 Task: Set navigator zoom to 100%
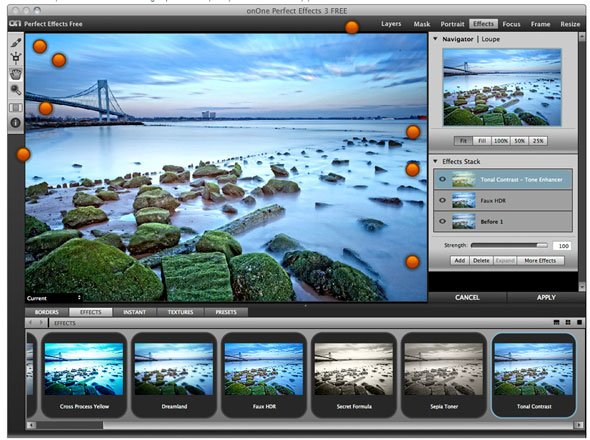tap(501, 141)
